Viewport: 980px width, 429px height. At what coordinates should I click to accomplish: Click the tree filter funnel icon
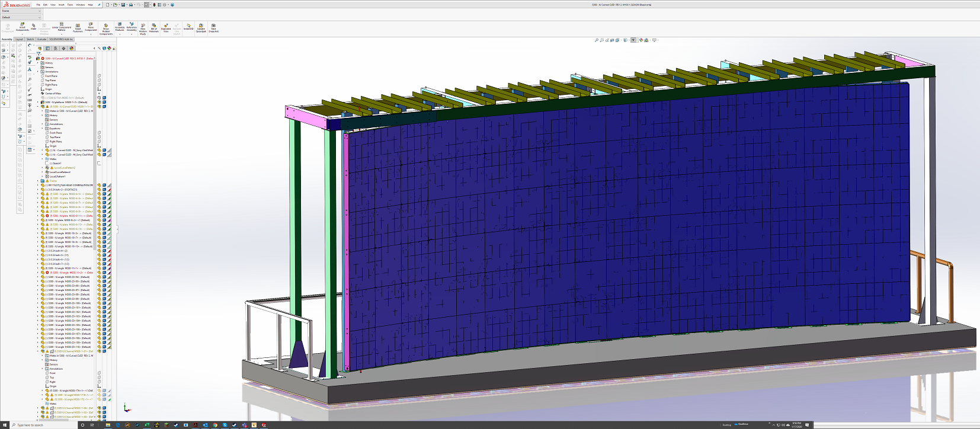pyautogui.click(x=39, y=54)
